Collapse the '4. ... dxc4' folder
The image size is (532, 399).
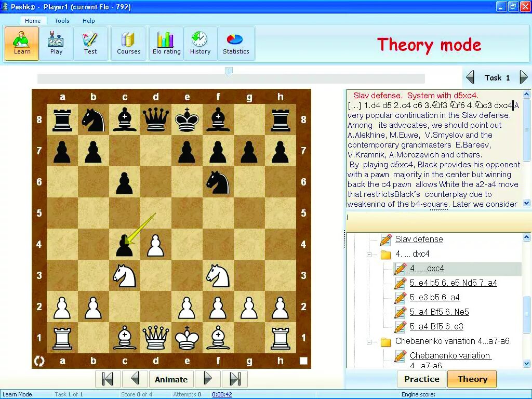click(x=369, y=255)
